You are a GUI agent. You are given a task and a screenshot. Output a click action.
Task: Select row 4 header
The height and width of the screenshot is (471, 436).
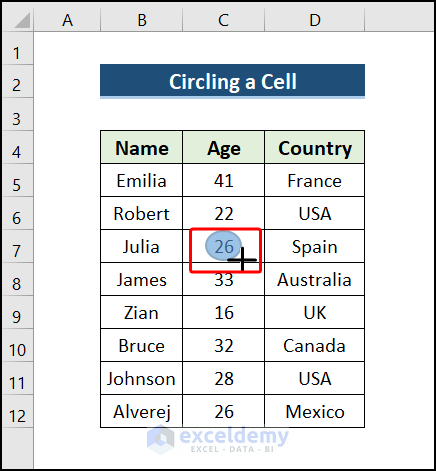coord(17,147)
